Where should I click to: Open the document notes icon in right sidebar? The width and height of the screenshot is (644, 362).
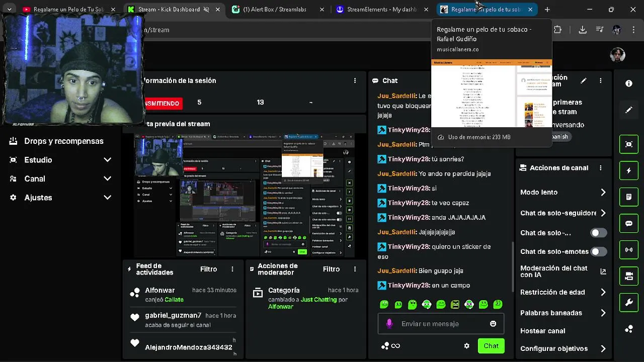(629, 197)
